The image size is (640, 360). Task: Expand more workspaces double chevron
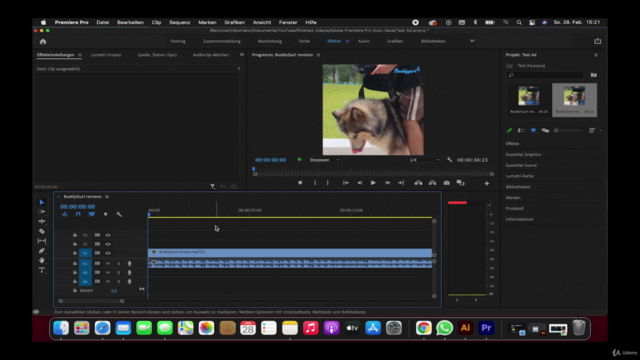coord(472,41)
